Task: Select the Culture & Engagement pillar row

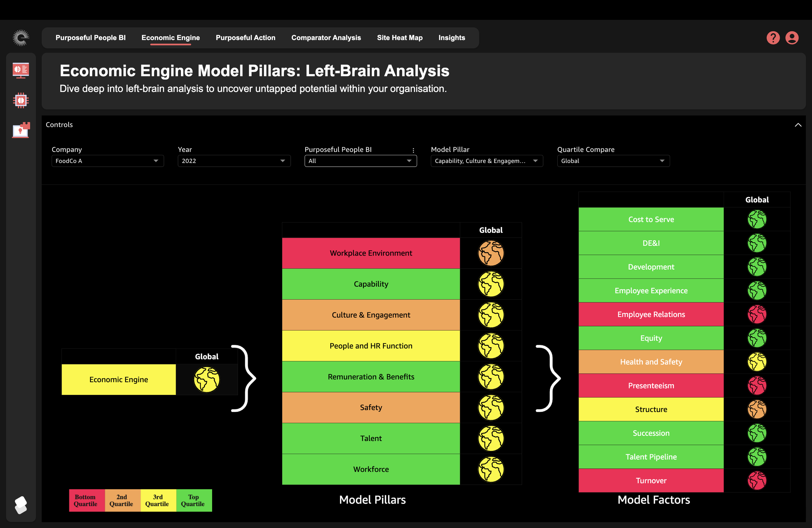Action: tap(371, 315)
